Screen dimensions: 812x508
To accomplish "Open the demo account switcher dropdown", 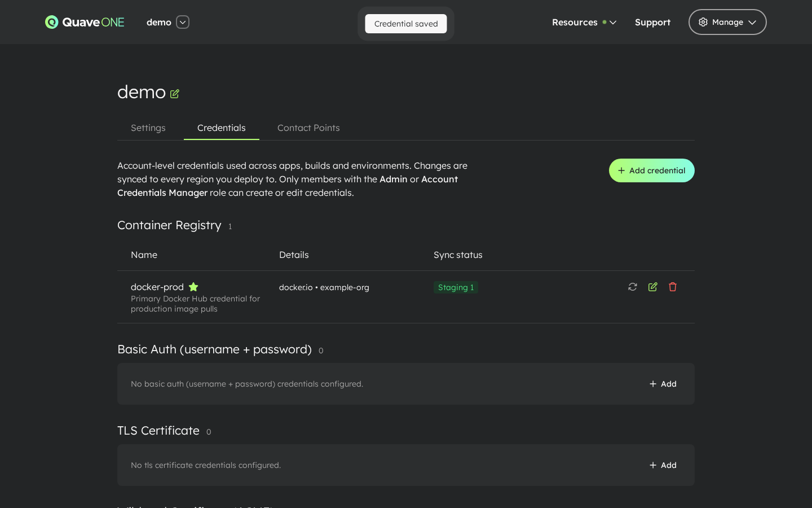I will (182, 22).
